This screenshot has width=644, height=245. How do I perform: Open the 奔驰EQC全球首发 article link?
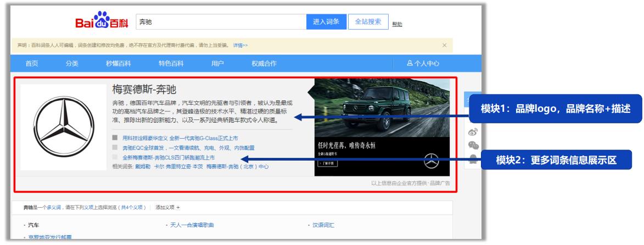click(x=188, y=148)
